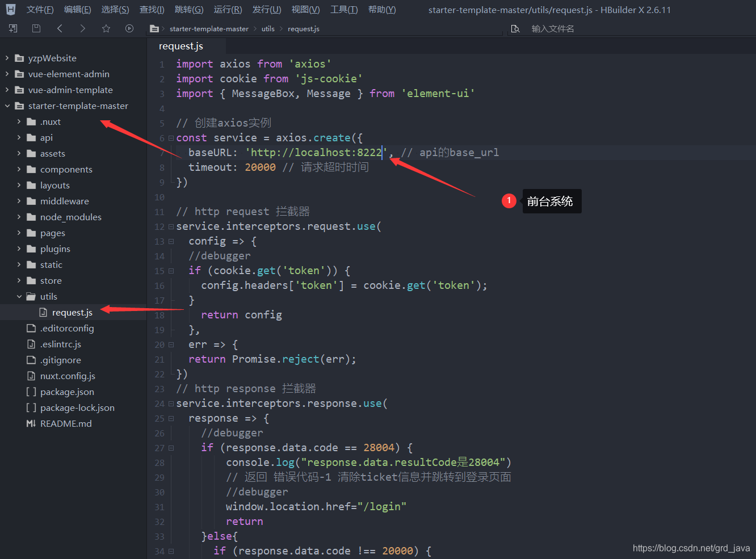Click the new file toolbar icon

pos(13,28)
